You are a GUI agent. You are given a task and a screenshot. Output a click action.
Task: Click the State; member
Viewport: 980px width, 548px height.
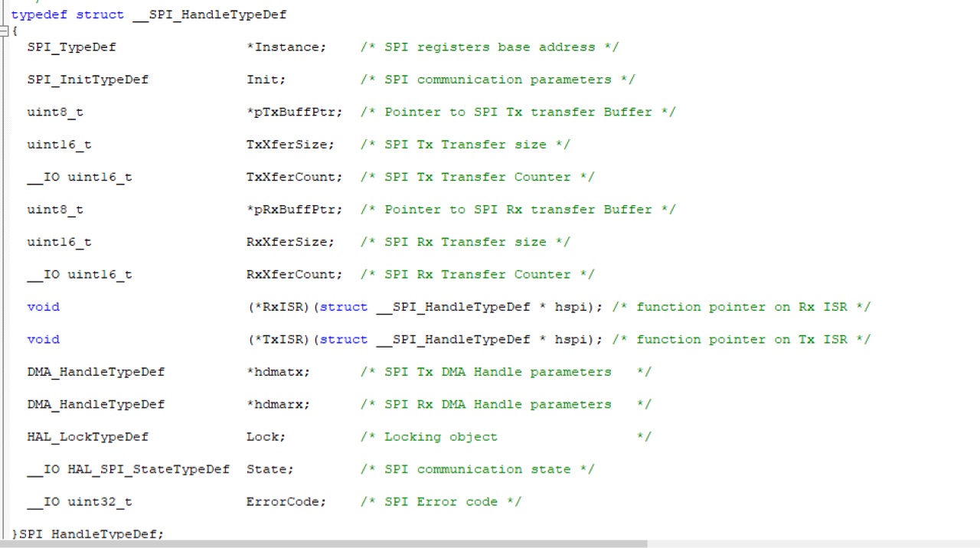coord(270,470)
